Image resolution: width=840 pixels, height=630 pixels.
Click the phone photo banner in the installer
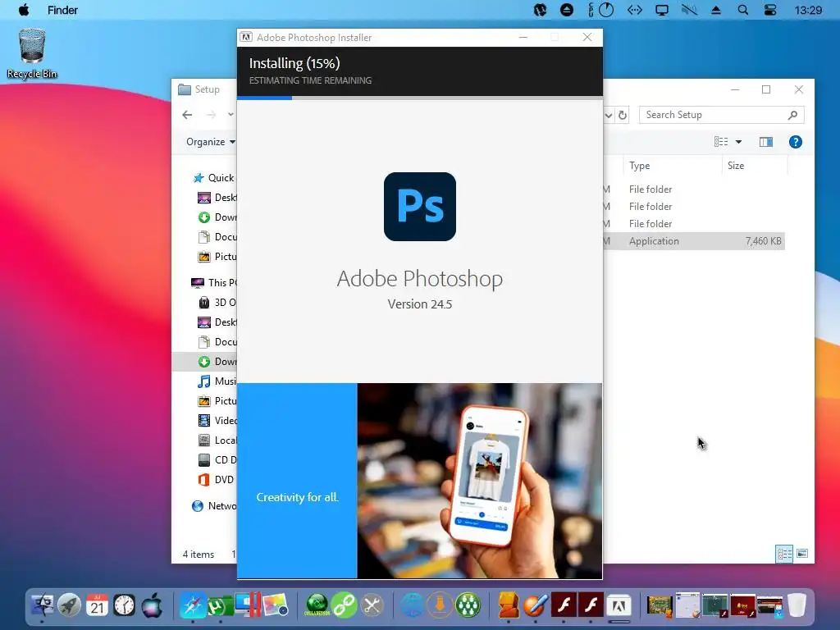[479, 481]
